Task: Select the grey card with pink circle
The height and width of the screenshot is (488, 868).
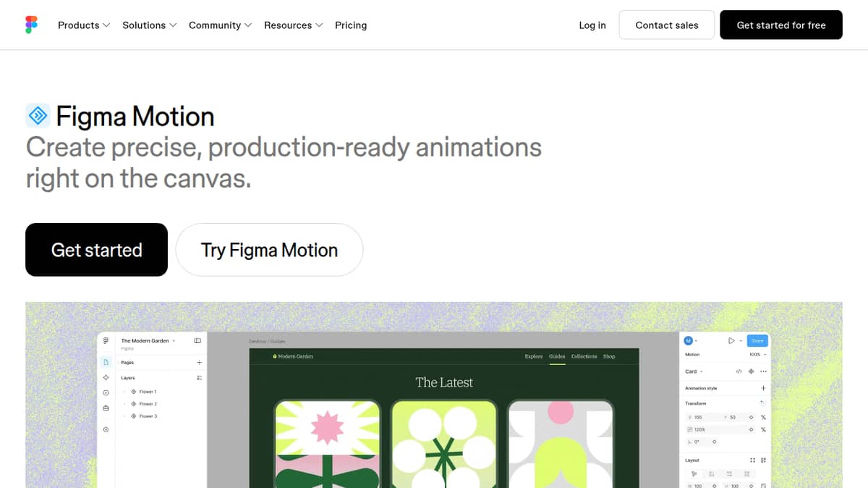Action: (561, 443)
